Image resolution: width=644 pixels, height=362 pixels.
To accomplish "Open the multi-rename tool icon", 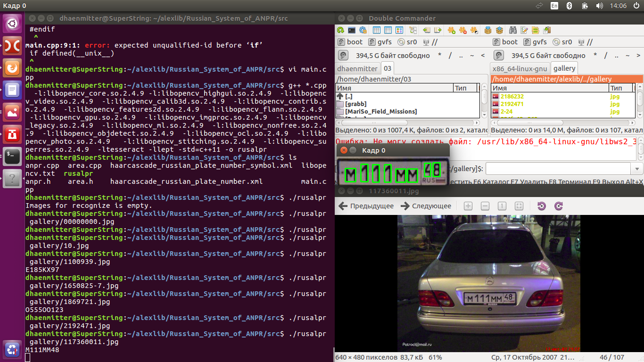I will point(524,30).
